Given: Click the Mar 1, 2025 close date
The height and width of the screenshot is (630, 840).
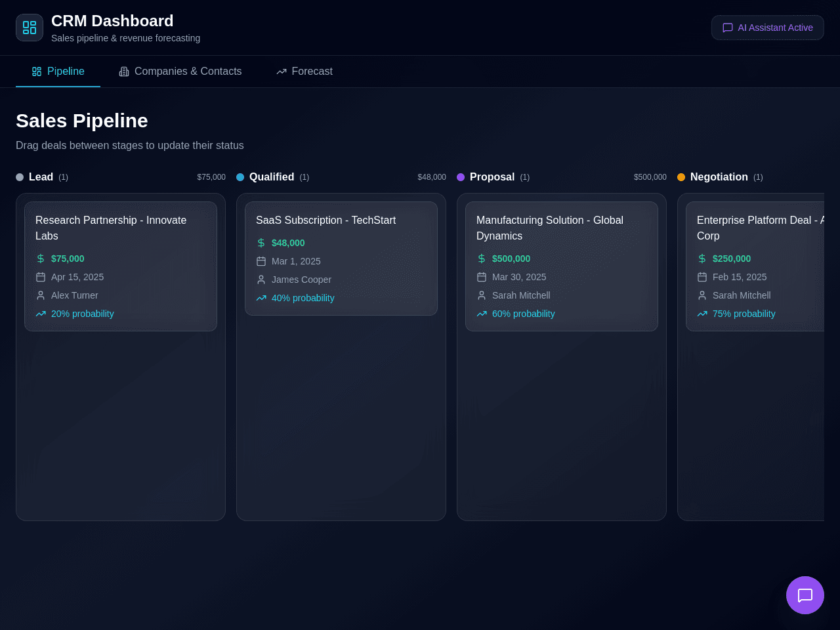Looking at the screenshot, I should [296, 261].
